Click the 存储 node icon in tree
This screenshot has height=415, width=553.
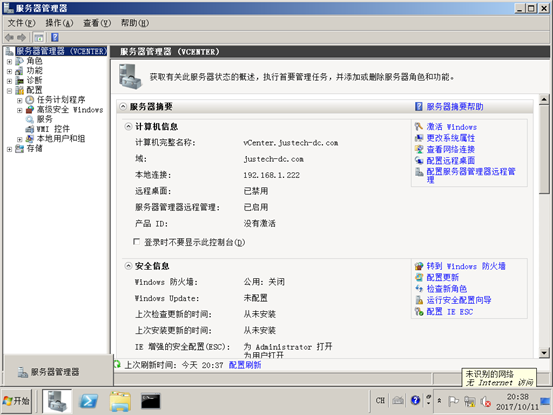20,149
